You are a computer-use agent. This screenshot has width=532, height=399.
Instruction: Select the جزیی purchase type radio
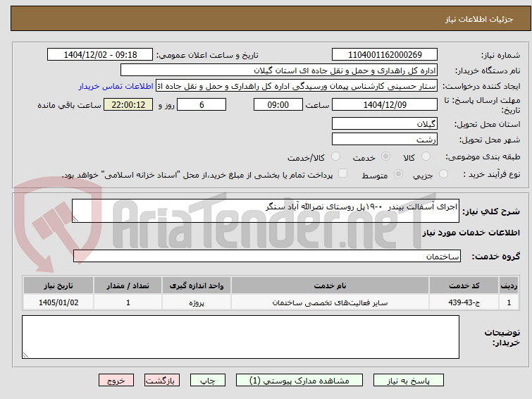pos(443,174)
